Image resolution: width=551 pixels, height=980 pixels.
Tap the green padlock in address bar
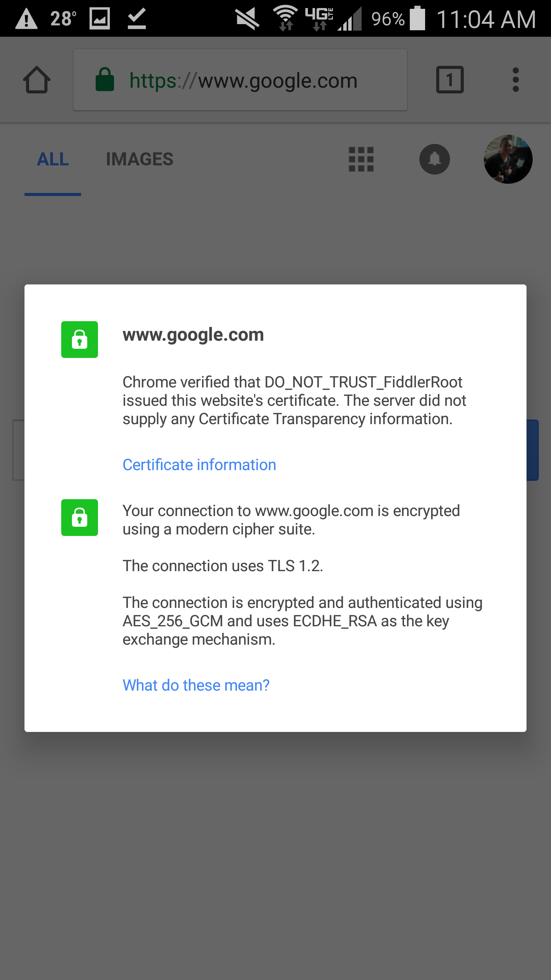104,80
